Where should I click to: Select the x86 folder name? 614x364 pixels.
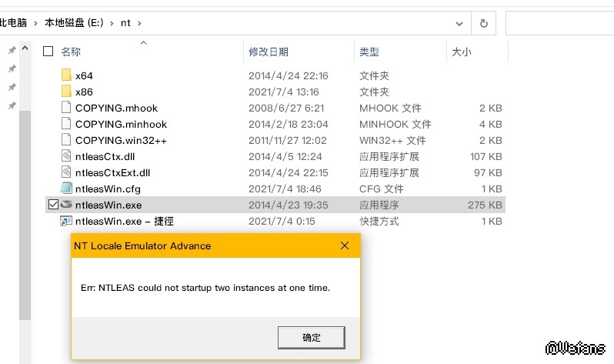click(84, 92)
